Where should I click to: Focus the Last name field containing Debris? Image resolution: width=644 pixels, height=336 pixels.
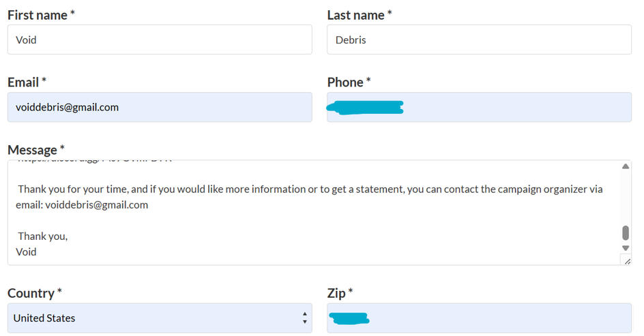pyautogui.click(x=479, y=40)
